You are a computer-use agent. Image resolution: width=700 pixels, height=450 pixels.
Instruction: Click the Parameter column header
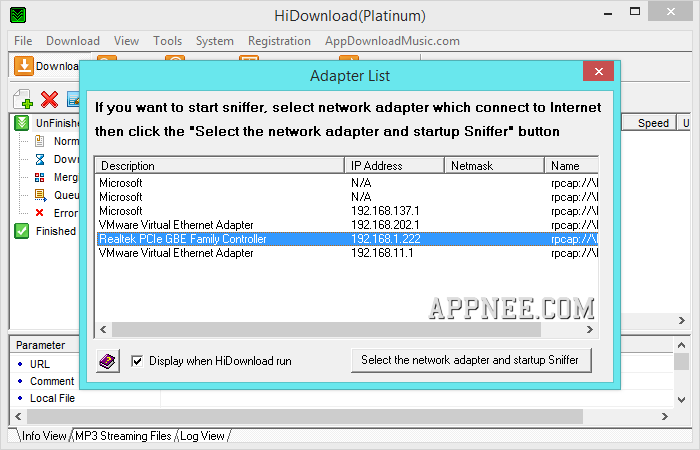(45, 345)
